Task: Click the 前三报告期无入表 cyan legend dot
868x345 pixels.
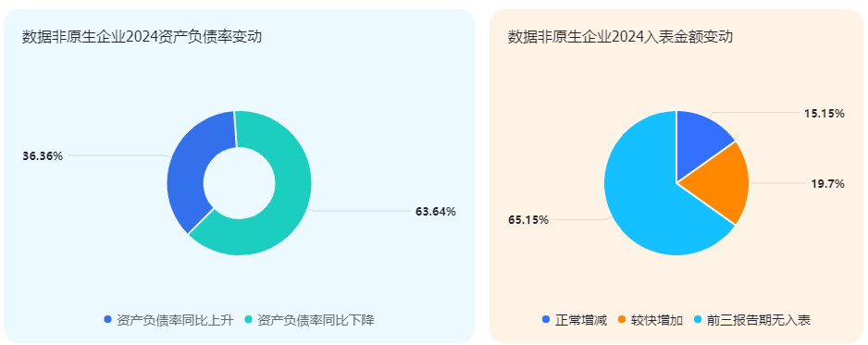Action: pyautogui.click(x=698, y=319)
